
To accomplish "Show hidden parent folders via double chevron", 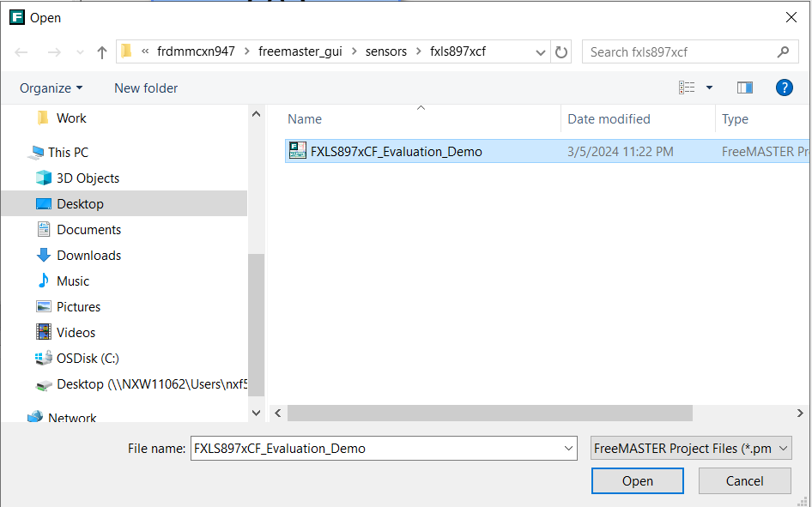I will click(145, 51).
